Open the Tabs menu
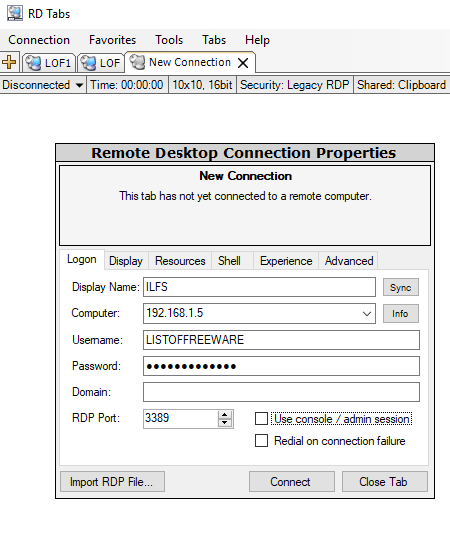This screenshot has height=549, width=450. click(x=214, y=40)
